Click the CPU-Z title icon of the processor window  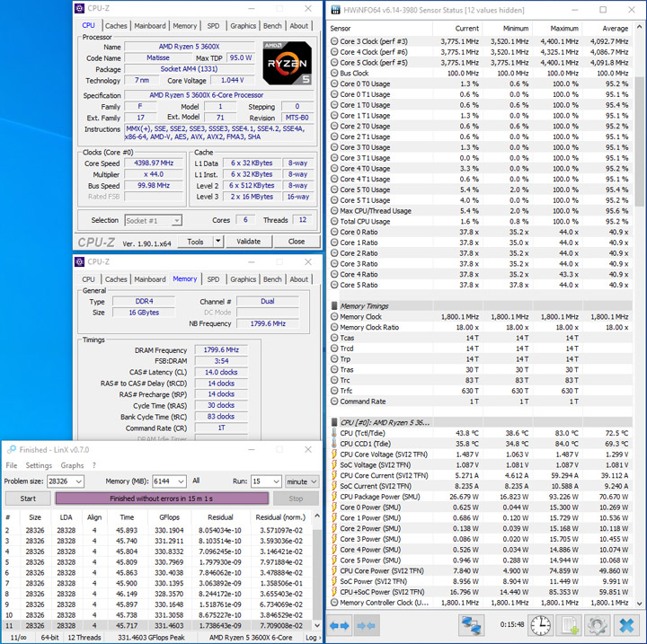point(80,8)
